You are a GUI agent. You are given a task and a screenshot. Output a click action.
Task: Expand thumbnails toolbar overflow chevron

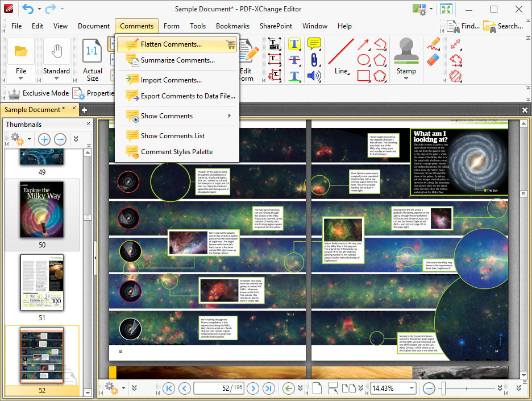click(76, 139)
